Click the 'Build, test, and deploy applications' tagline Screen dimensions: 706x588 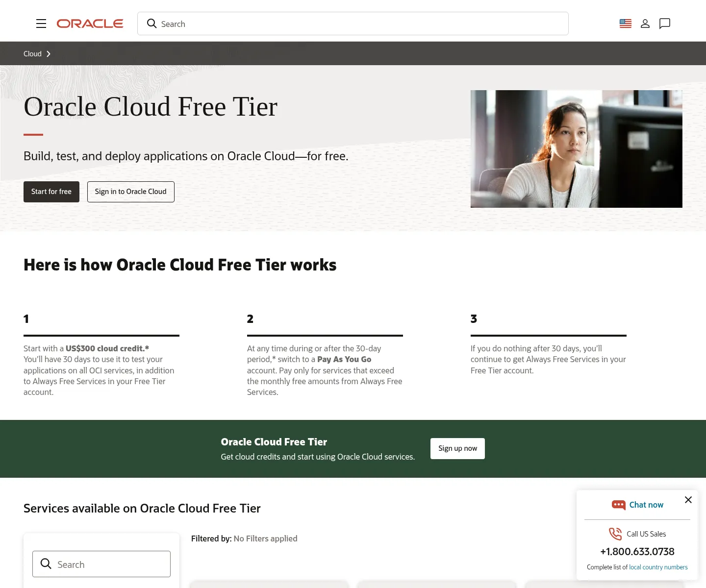186,156
